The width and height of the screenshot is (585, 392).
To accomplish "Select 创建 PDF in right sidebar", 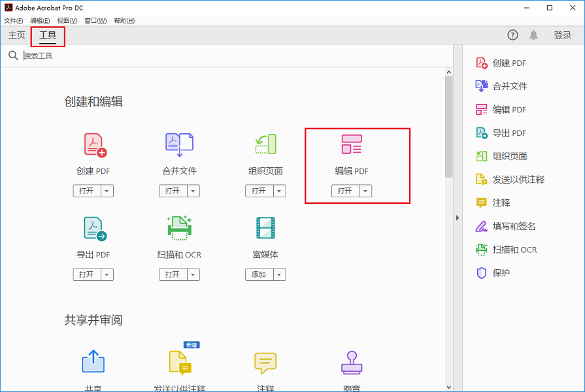I will click(501, 63).
